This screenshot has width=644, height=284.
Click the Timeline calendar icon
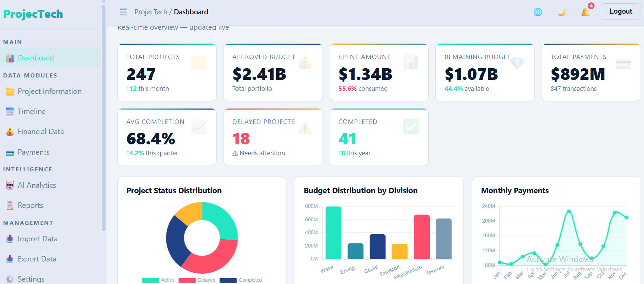point(10,112)
